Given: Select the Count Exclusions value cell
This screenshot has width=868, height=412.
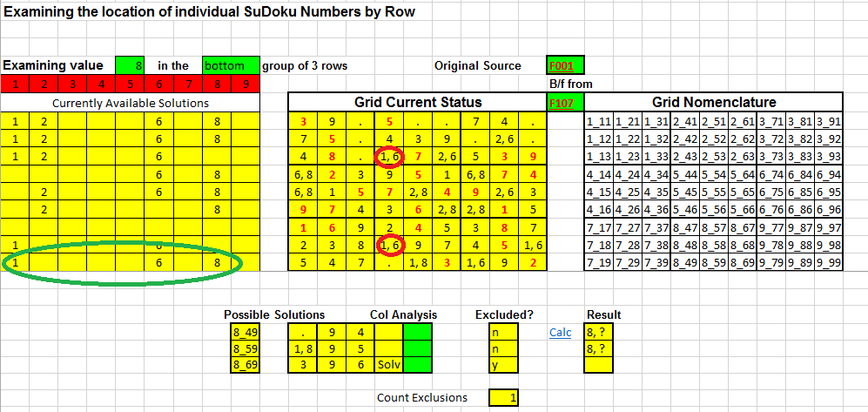Looking at the screenshot, I should [x=503, y=397].
